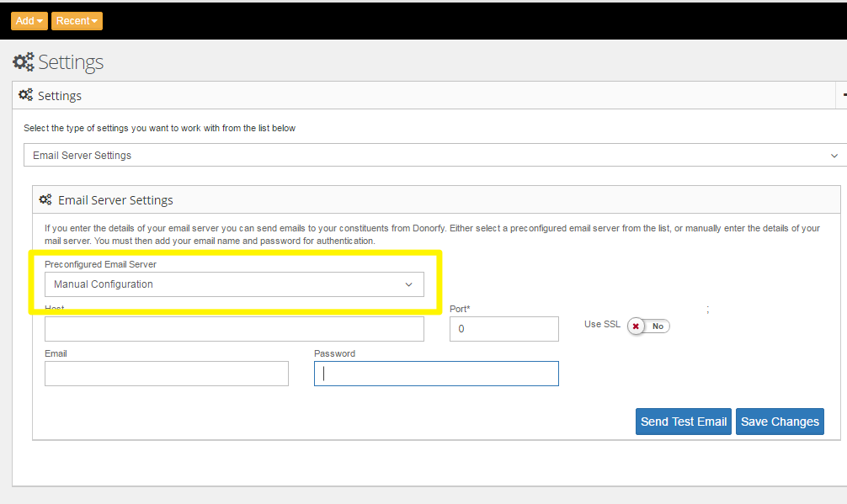The height and width of the screenshot is (504, 847).
Task: Open the Recent dropdown menu
Action: [77, 20]
